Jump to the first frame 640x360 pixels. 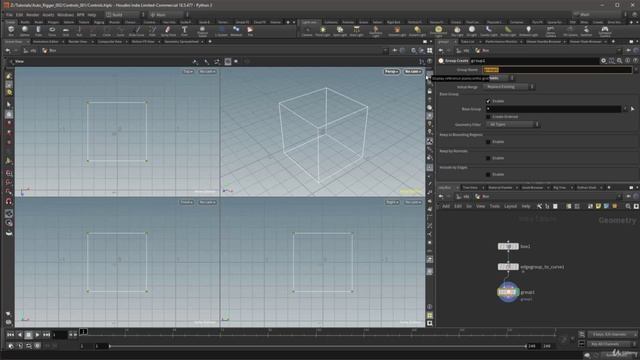point(10,335)
